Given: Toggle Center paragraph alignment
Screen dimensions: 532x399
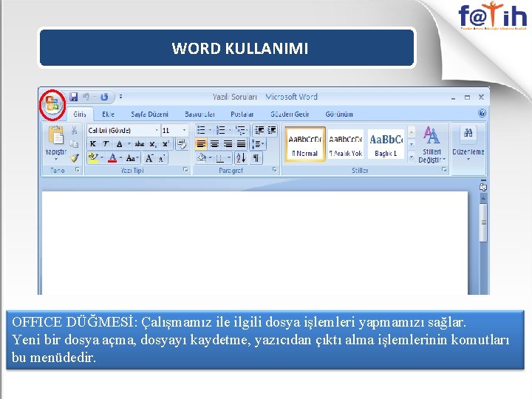Looking at the screenshot, I should tap(214, 144).
